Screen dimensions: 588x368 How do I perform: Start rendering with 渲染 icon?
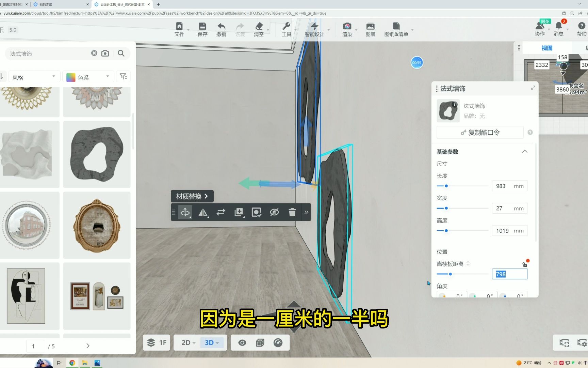347,29
